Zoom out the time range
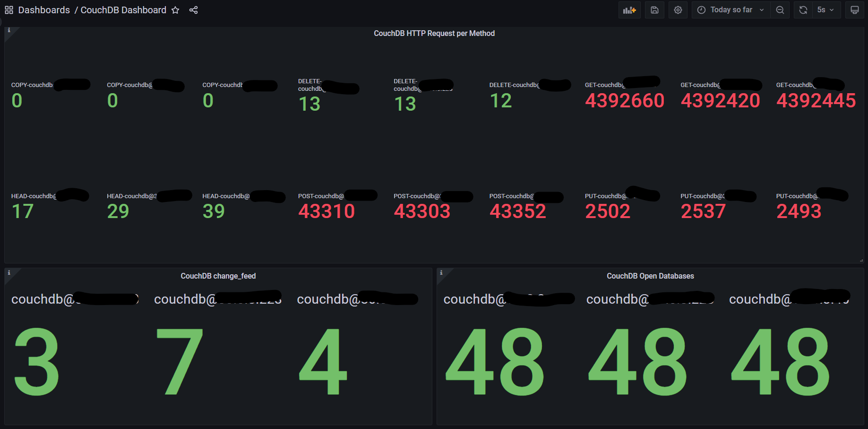 pos(780,10)
